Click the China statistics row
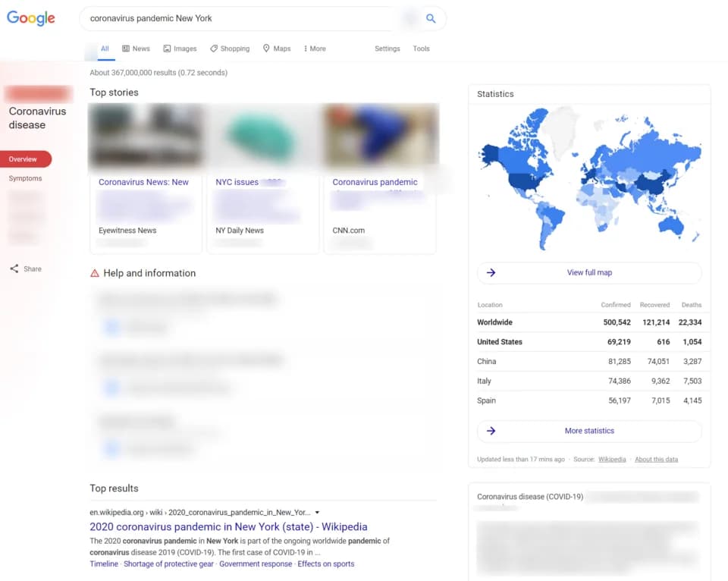728x581 pixels. (x=590, y=361)
